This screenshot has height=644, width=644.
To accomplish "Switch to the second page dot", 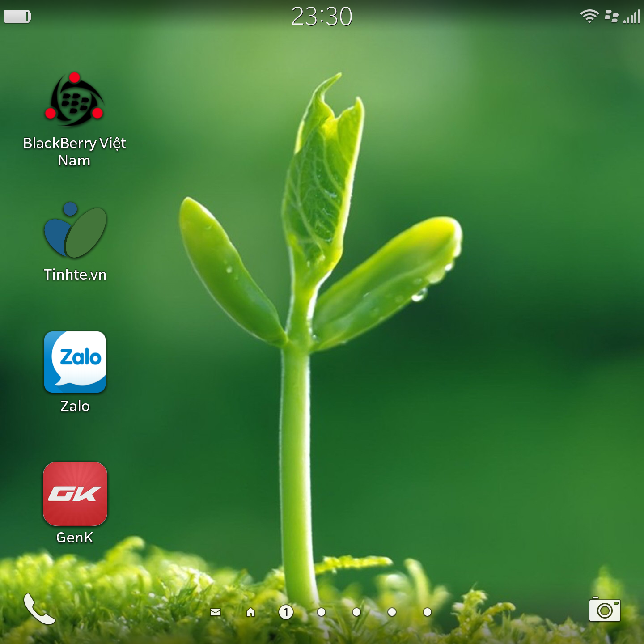I will point(321,612).
